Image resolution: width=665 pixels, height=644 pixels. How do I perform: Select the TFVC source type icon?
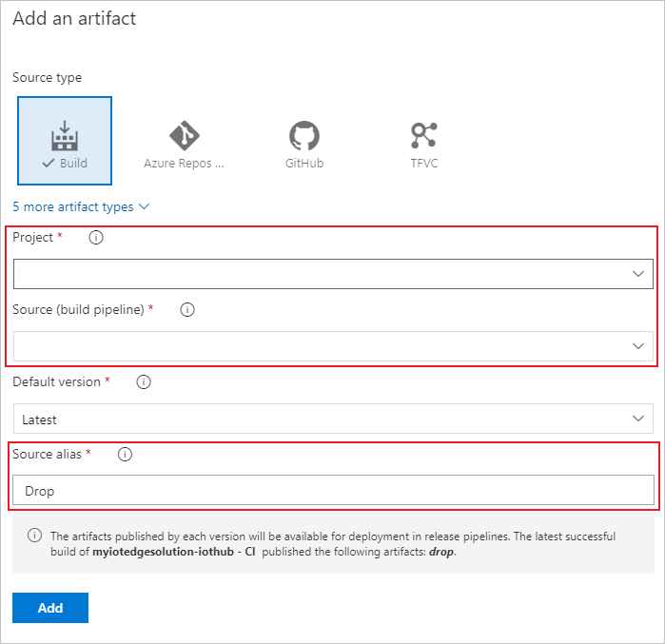tap(423, 134)
